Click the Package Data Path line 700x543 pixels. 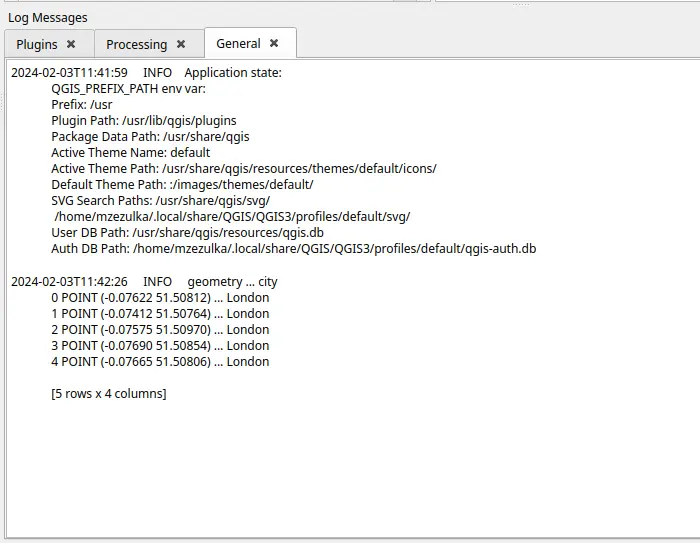pyautogui.click(x=150, y=137)
